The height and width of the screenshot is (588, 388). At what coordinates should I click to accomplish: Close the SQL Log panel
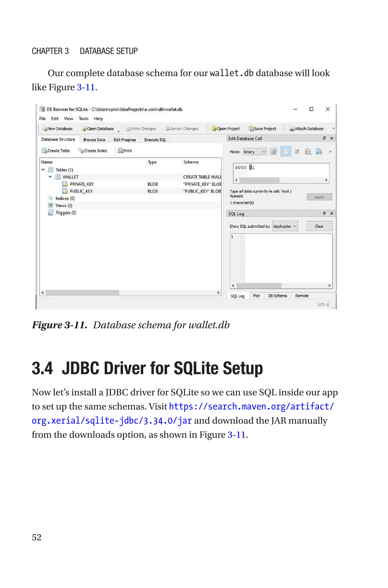(x=332, y=213)
